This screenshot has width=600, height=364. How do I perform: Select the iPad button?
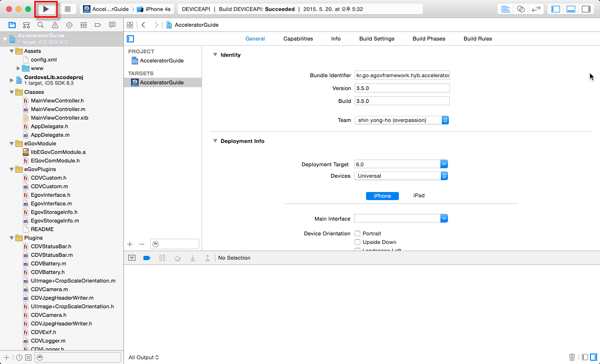pyautogui.click(x=418, y=196)
